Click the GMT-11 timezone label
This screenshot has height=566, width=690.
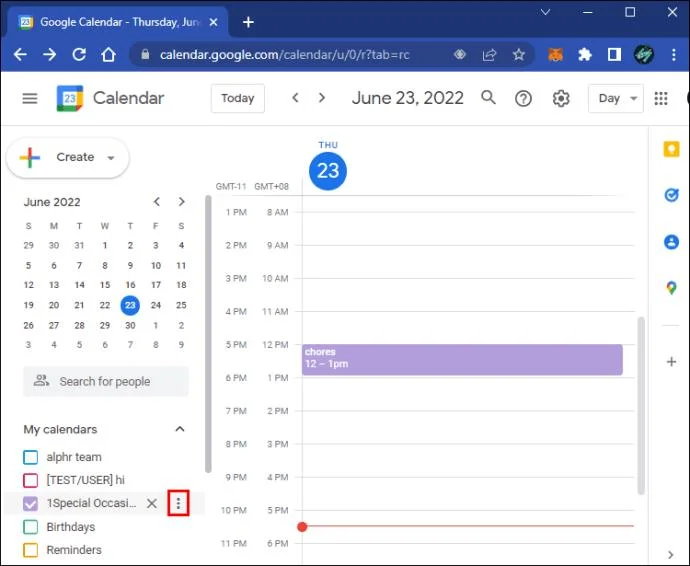click(231, 187)
